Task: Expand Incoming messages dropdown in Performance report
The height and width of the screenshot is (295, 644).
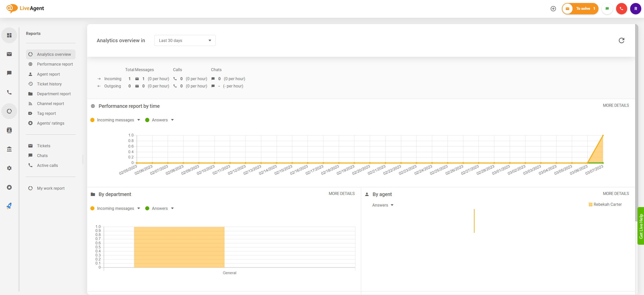Action: [x=139, y=120]
